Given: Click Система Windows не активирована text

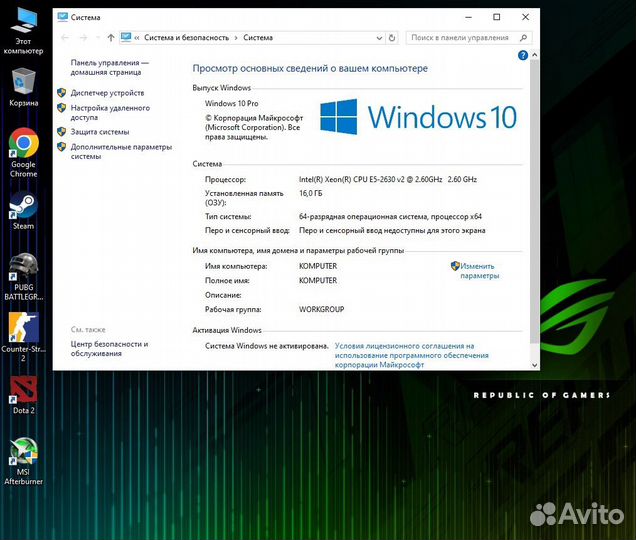Looking at the screenshot, I should (x=266, y=346).
